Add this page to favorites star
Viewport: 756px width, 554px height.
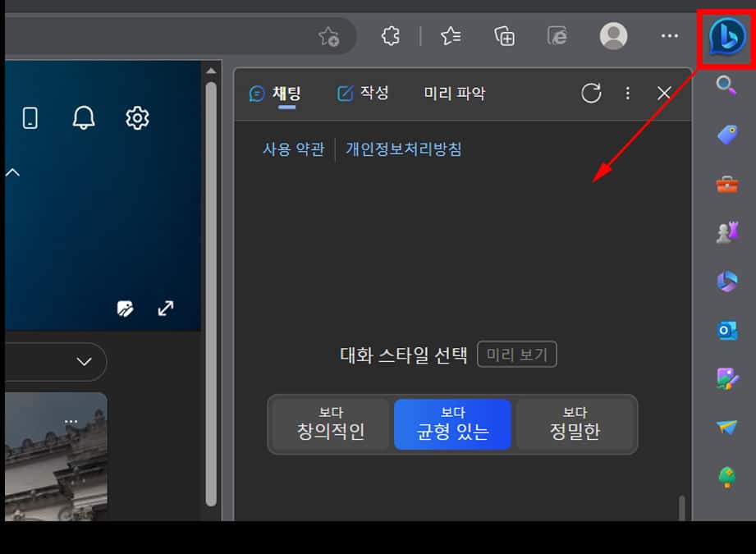tap(329, 36)
